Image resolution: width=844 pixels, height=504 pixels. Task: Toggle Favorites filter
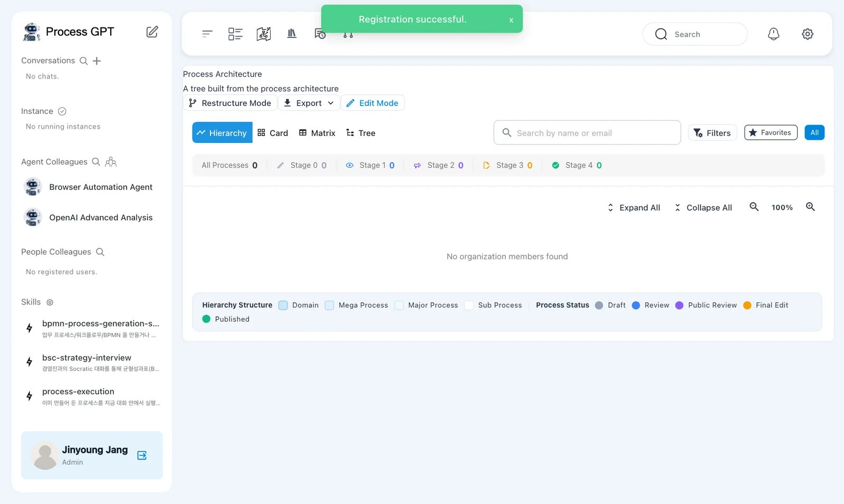pyautogui.click(x=771, y=133)
